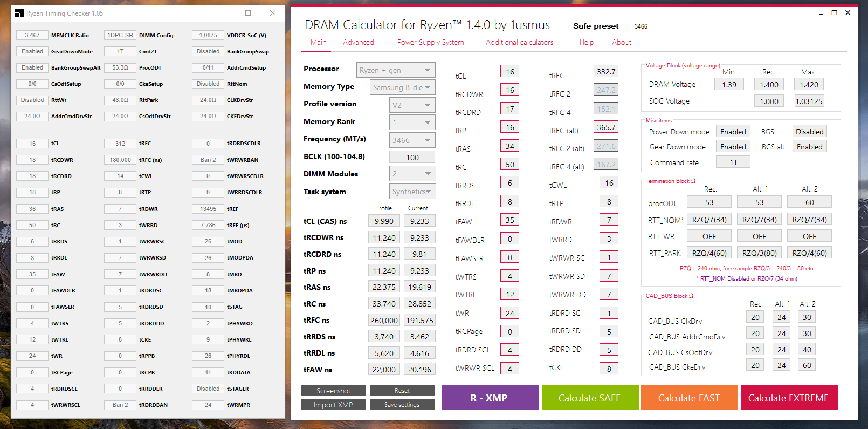Screen dimensions: 868x429
Task: Open the Memory Type dropdown
Action: coord(403,87)
